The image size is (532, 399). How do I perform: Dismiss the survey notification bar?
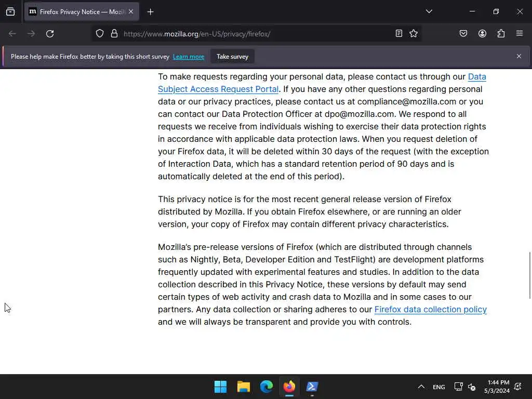click(x=519, y=56)
